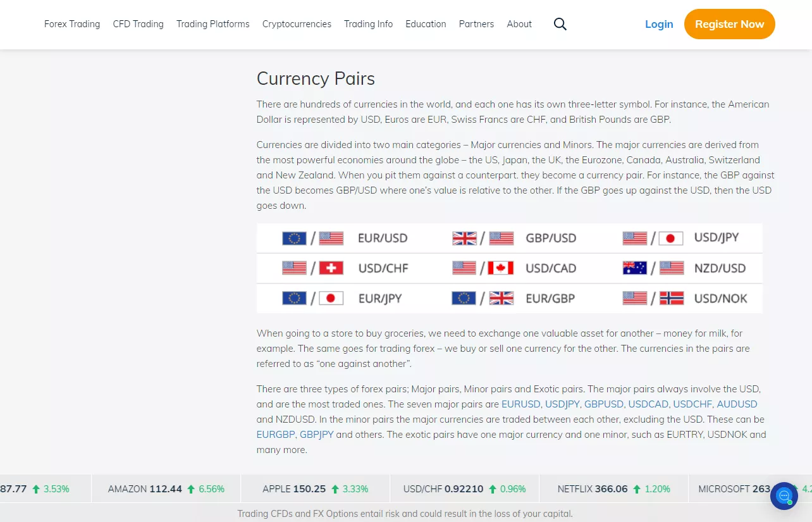Open the Forex Trading menu
The image size is (812, 522).
point(72,24)
